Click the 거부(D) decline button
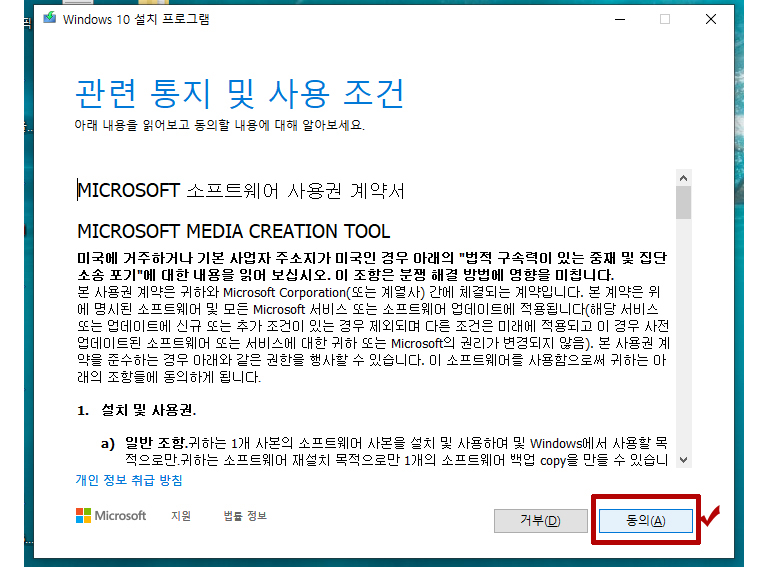The width and height of the screenshot is (772, 581). (x=541, y=520)
